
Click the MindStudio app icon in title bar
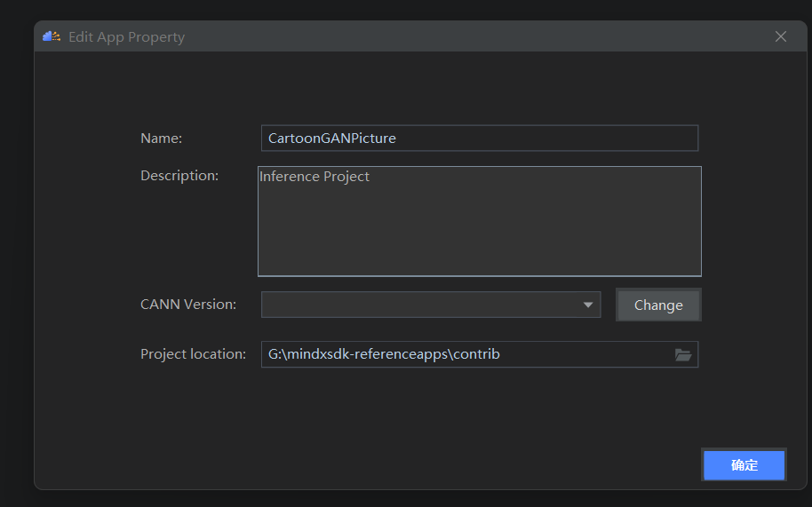[52, 36]
